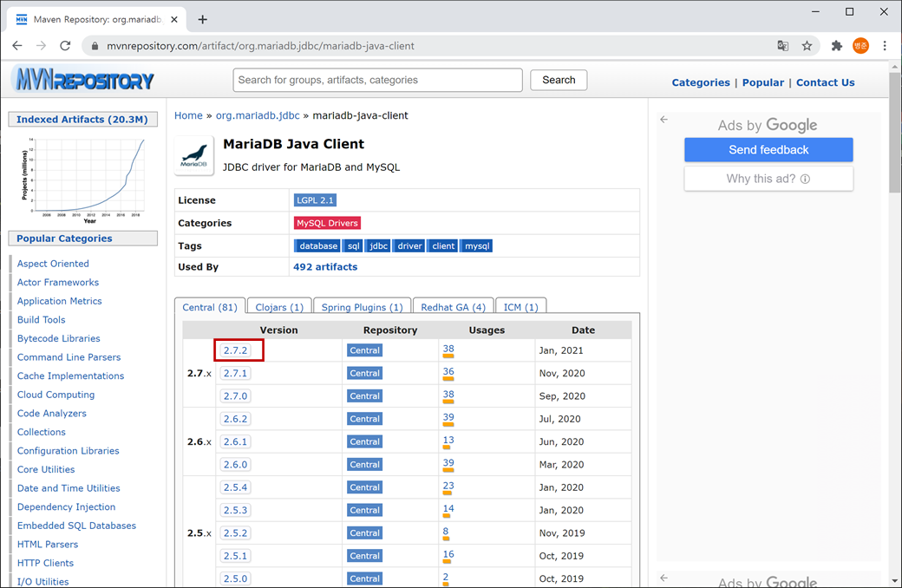Switch to the ICM (1) tab

pyautogui.click(x=520, y=307)
